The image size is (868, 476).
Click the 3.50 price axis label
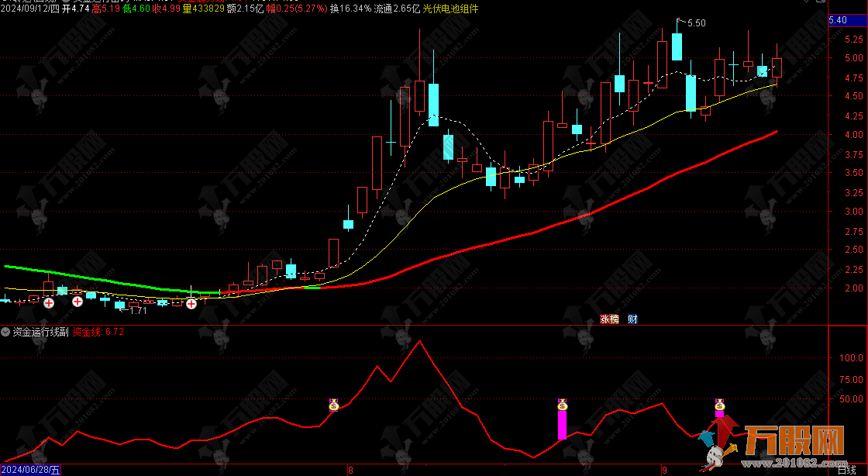853,173
